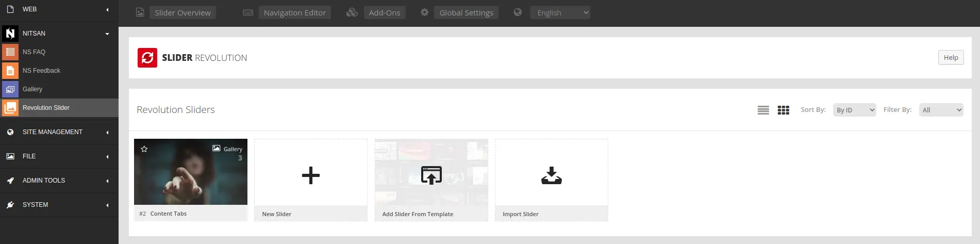Click the Help button
The height and width of the screenshot is (244, 980).
pos(951,58)
